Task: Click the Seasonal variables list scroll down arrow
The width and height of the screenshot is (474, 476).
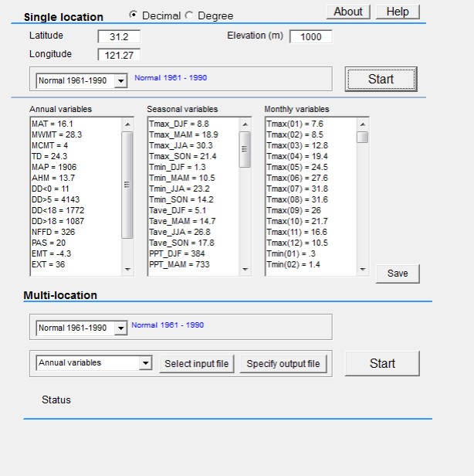Action: [245, 270]
